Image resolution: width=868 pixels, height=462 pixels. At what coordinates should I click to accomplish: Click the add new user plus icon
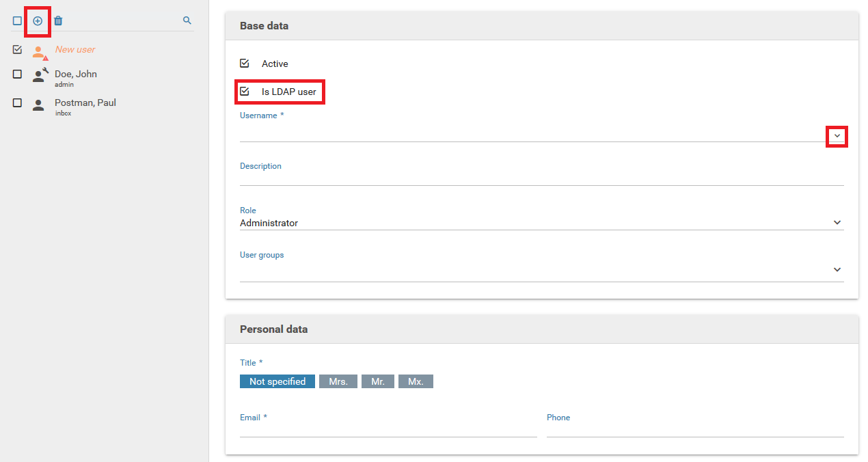pyautogui.click(x=38, y=21)
